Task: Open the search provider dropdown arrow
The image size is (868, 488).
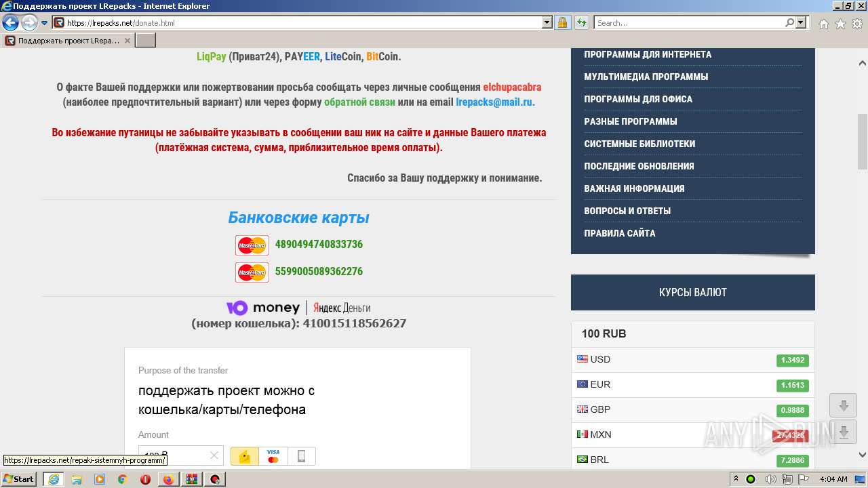Action: pyautogui.click(x=802, y=22)
